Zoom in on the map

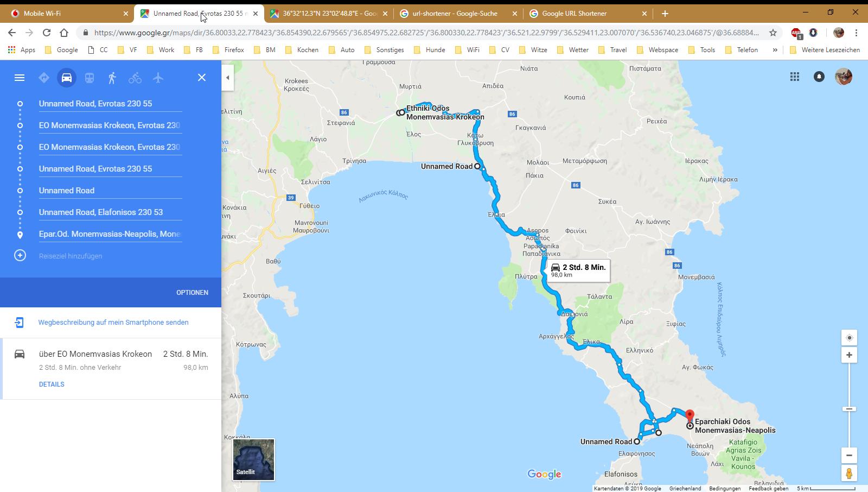850,355
